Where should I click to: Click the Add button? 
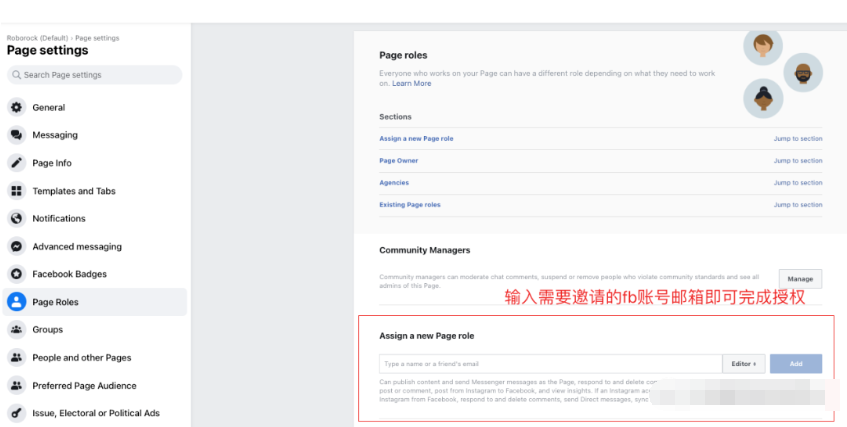coord(796,364)
